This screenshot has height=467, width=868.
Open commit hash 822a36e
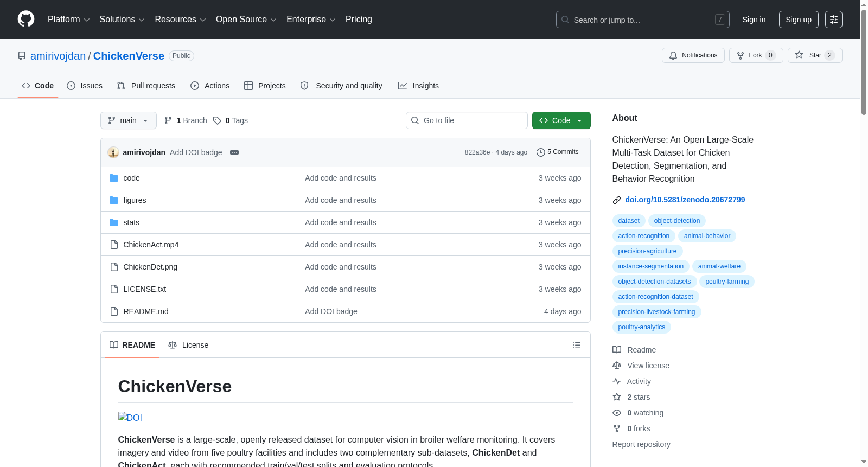pos(477,152)
